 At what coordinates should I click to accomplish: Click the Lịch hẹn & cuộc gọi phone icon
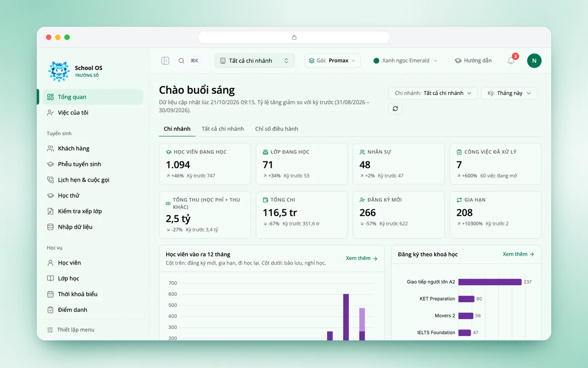coord(51,180)
